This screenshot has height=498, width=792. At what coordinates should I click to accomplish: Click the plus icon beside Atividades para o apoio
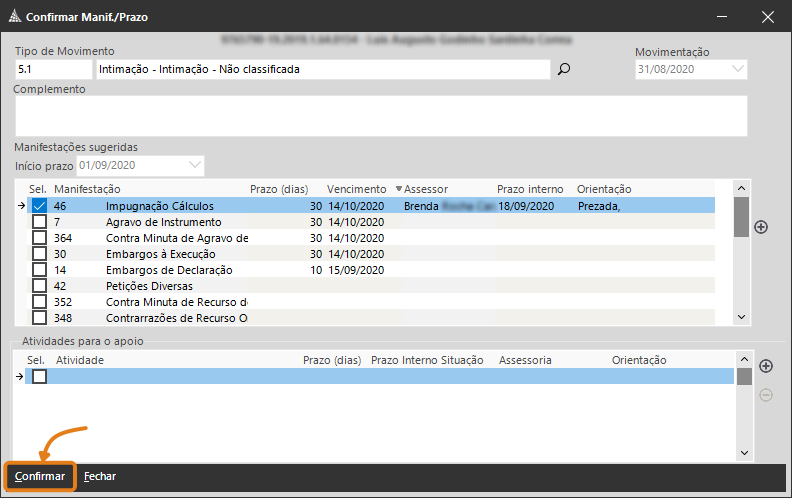pyautogui.click(x=766, y=366)
